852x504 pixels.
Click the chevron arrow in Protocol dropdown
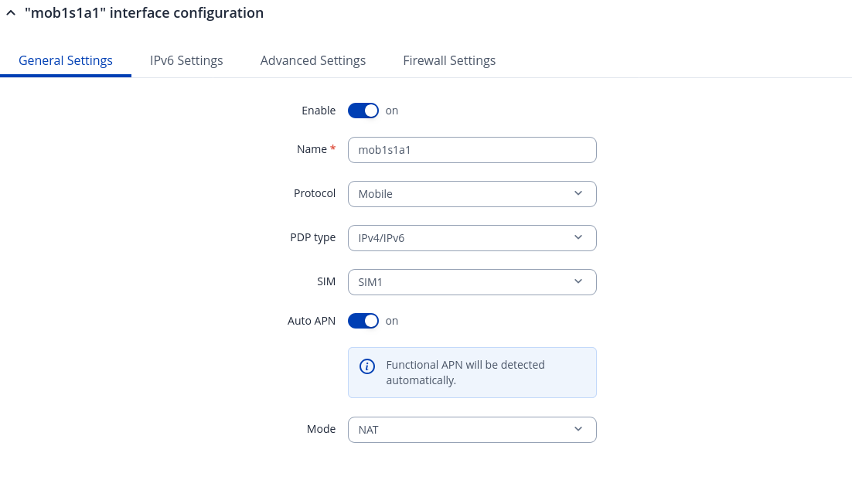(578, 193)
